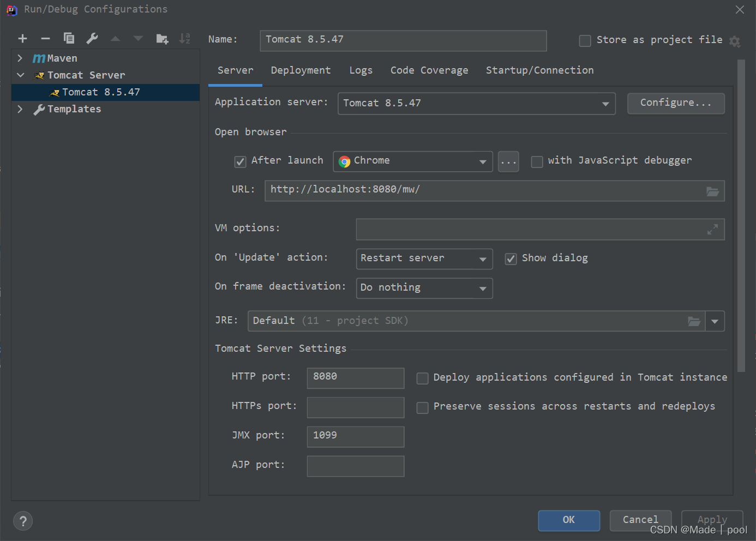
Task: Copy the configuration using the duplicate icon
Action: tap(69, 38)
